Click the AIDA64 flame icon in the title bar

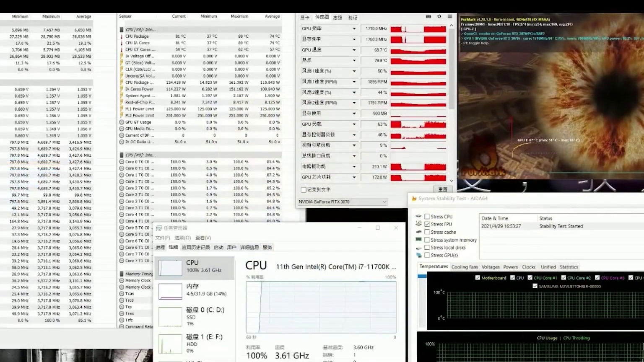413,198
